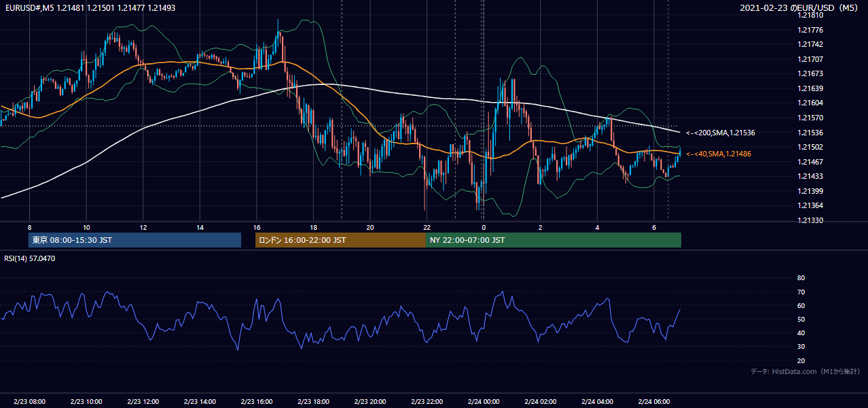
Task: Select the 200,SMA,1.21536 label
Action: pyautogui.click(x=721, y=133)
